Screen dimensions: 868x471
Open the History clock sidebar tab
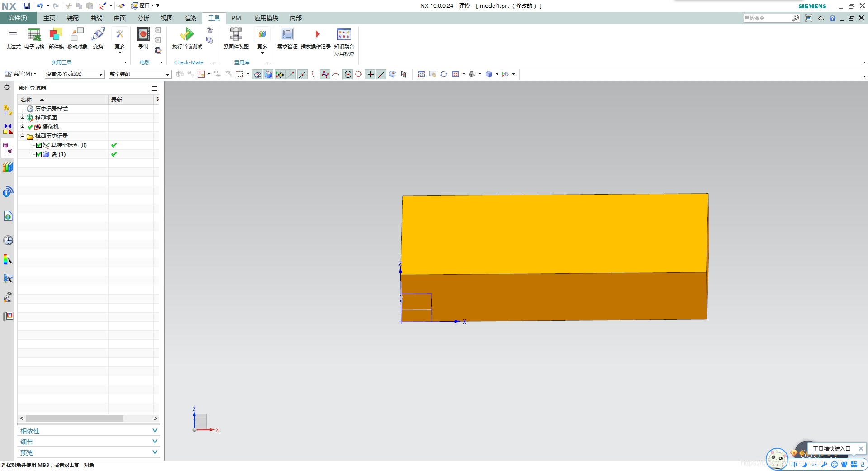pyautogui.click(x=8, y=240)
